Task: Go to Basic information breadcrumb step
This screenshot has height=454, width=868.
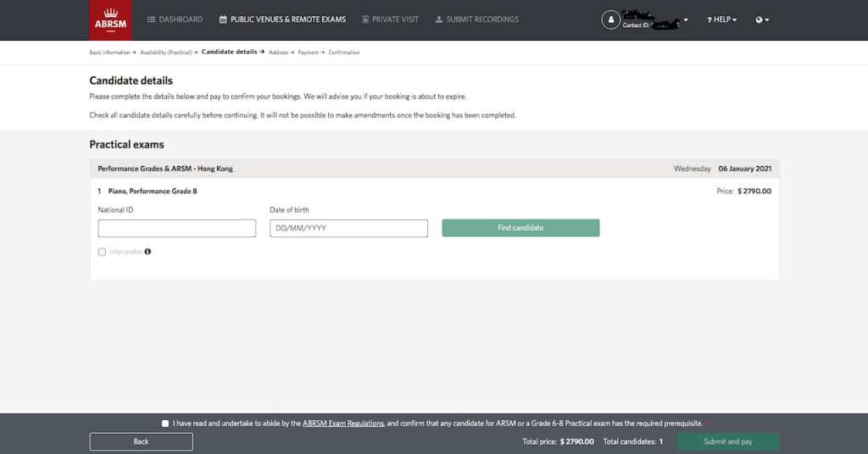Action: tap(110, 53)
